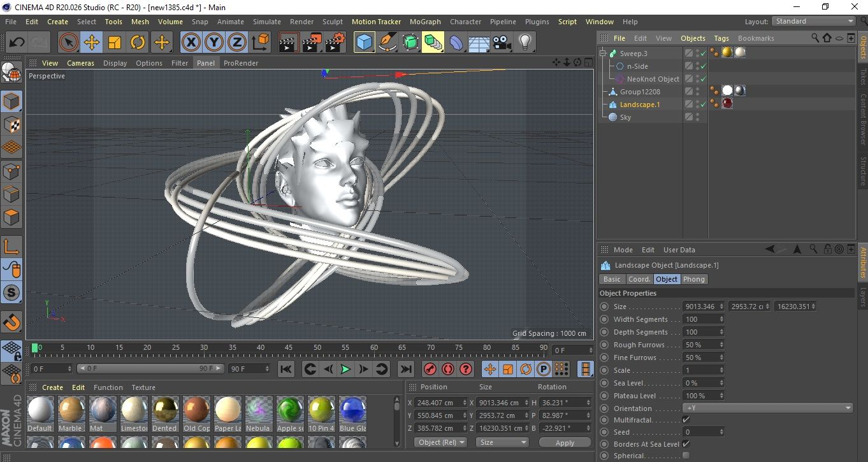Open the Camera object icon
The image size is (868, 462).
click(502, 43)
